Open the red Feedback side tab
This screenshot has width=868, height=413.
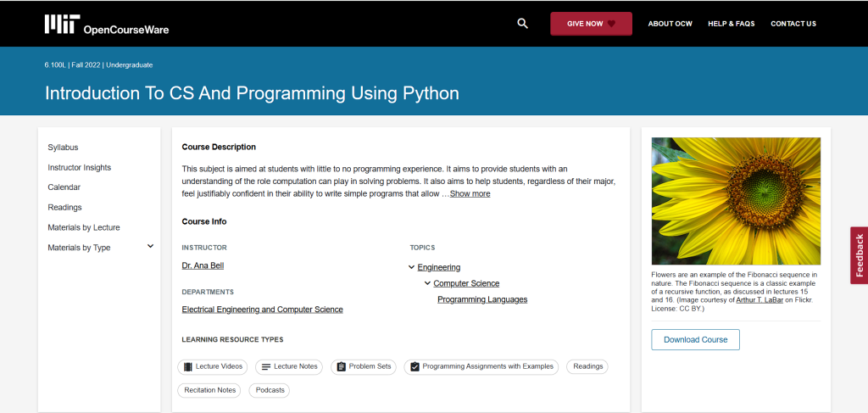[859, 255]
